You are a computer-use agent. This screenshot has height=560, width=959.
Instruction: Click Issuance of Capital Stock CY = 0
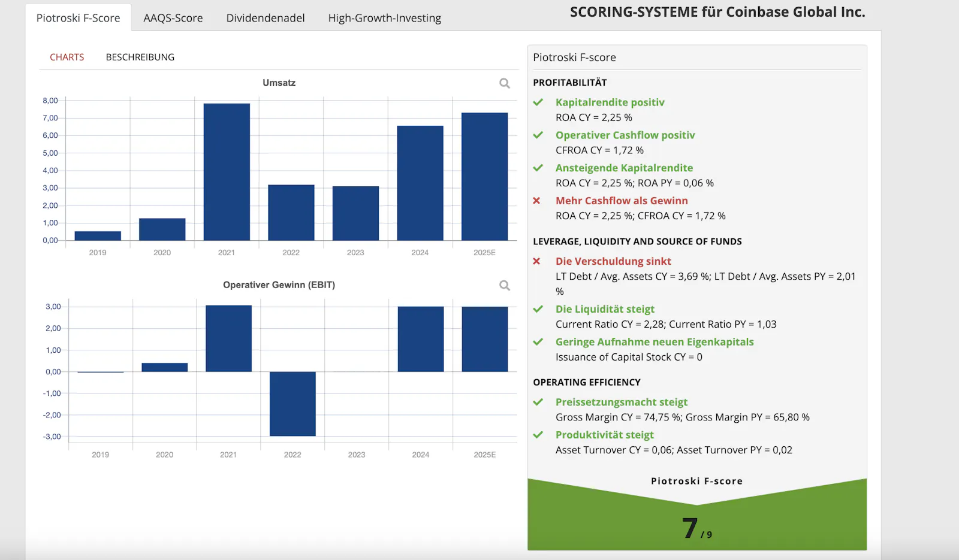(x=629, y=357)
